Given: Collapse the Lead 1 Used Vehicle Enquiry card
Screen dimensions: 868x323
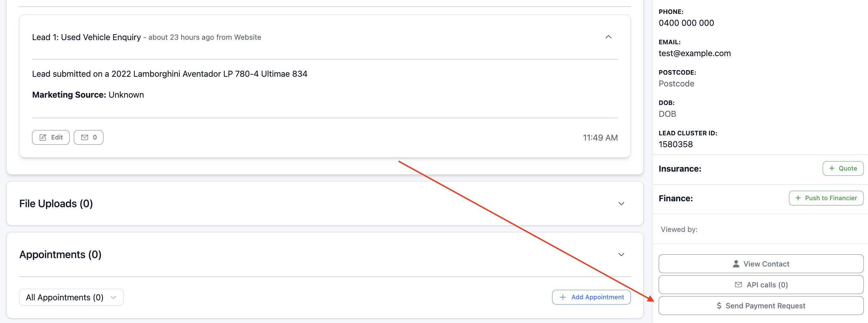Looking at the screenshot, I should pyautogui.click(x=608, y=37).
